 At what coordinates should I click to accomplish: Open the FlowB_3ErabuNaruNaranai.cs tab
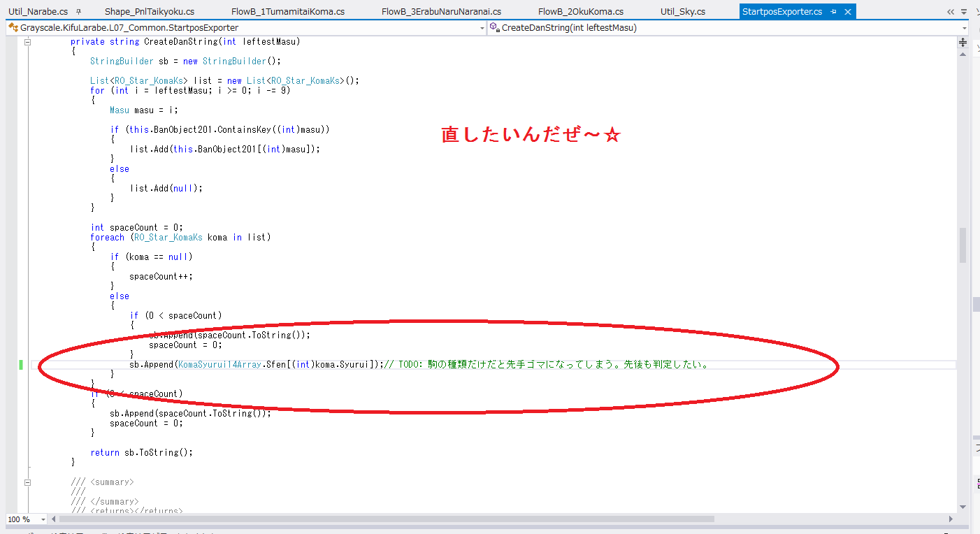point(441,12)
